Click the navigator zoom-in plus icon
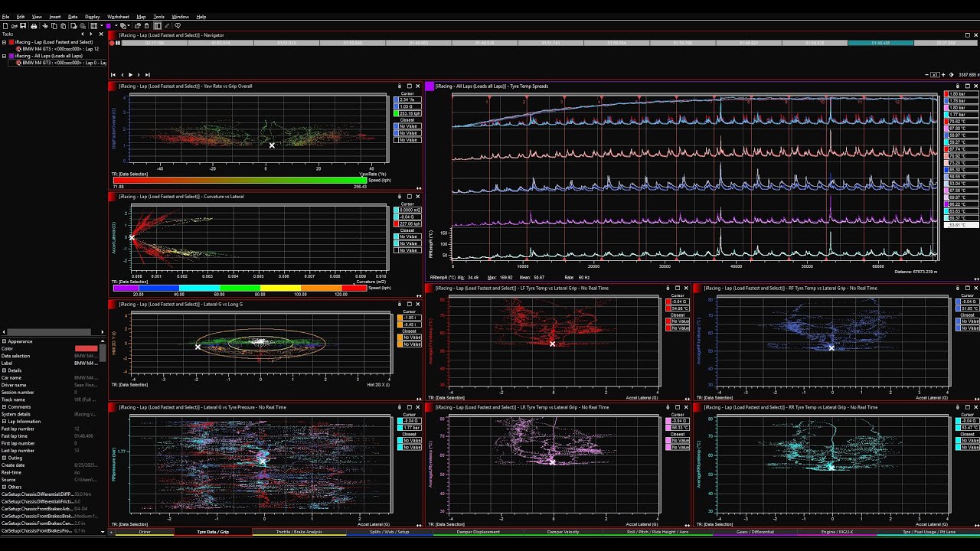Image resolution: width=980 pixels, height=551 pixels. (943, 75)
